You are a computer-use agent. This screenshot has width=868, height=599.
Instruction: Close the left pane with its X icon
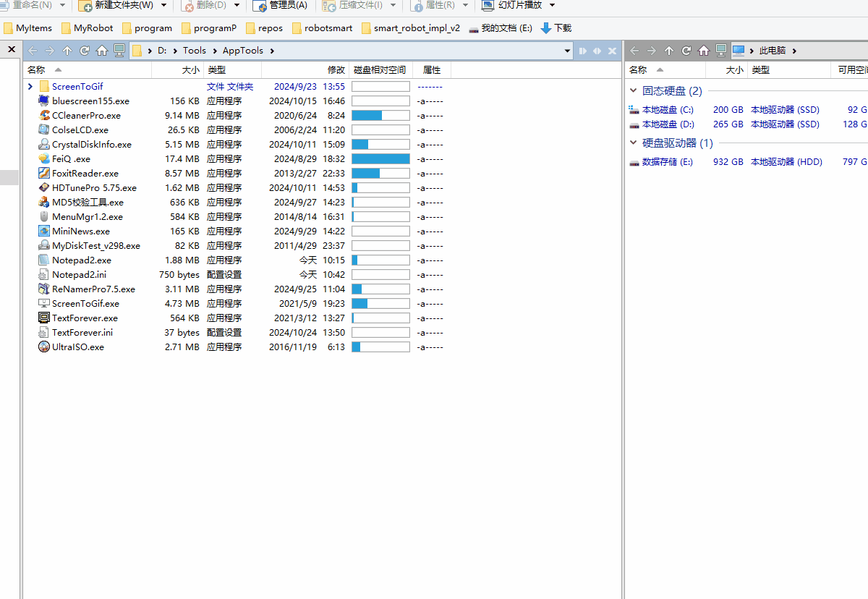613,51
